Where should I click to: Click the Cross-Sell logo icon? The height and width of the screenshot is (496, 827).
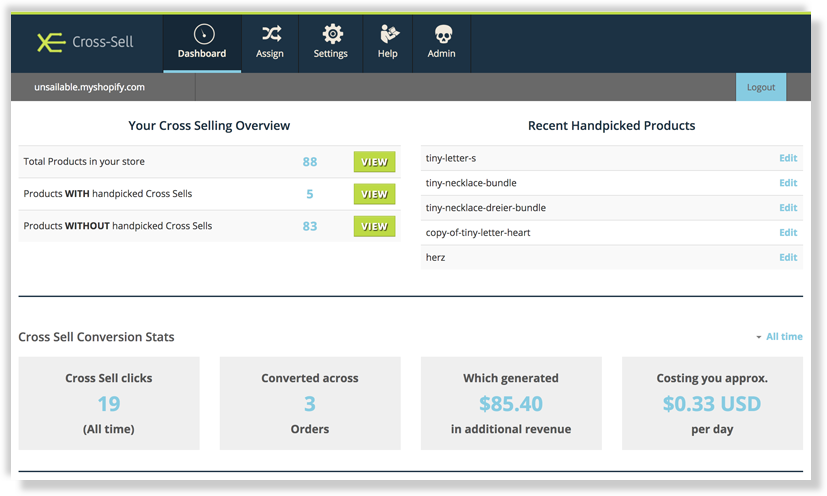[x=51, y=42]
